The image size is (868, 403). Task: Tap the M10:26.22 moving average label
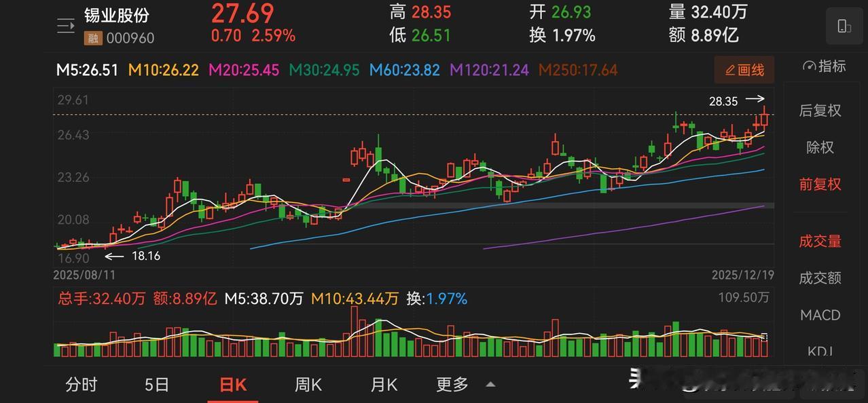(x=164, y=70)
